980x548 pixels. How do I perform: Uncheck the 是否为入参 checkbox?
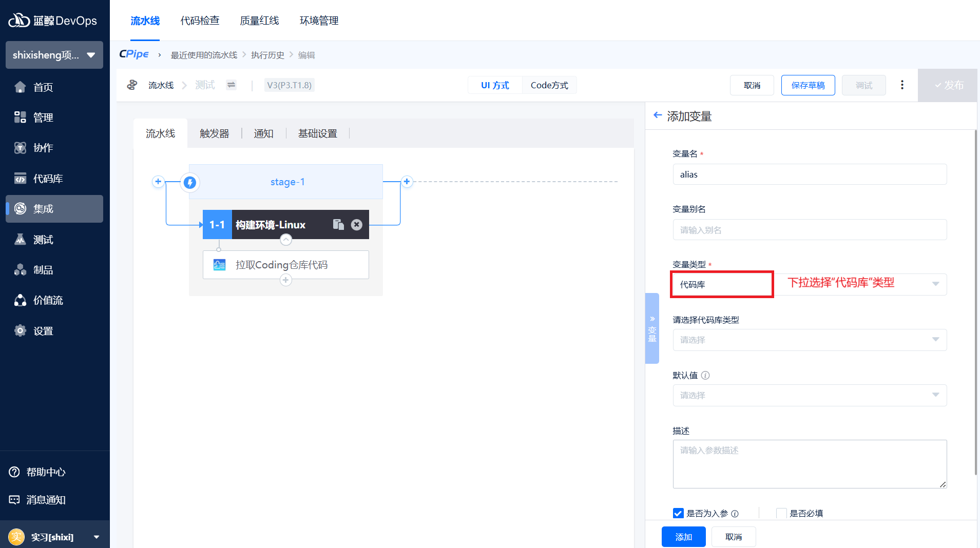tap(678, 513)
